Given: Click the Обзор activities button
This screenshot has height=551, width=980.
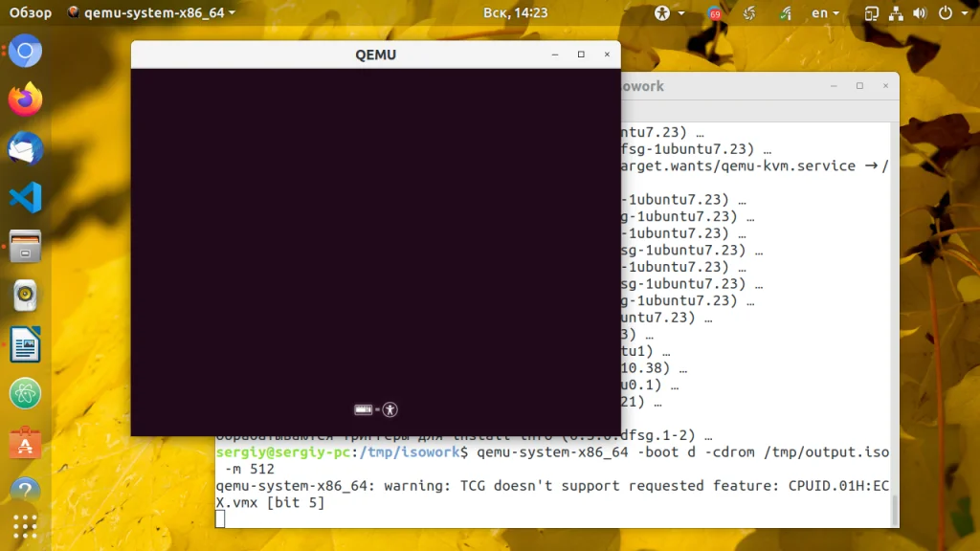Looking at the screenshot, I should pyautogui.click(x=30, y=12).
